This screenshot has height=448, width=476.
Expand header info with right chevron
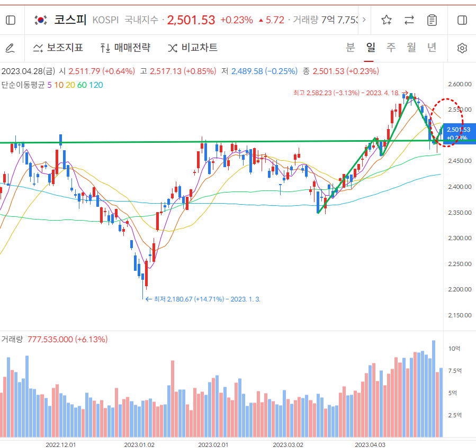pyautogui.click(x=364, y=20)
